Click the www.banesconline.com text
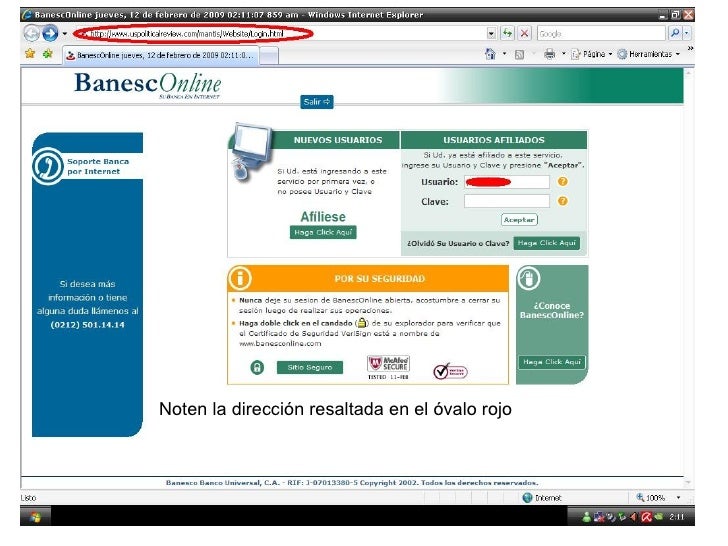Screen dimensions: 728x546 point(280,344)
